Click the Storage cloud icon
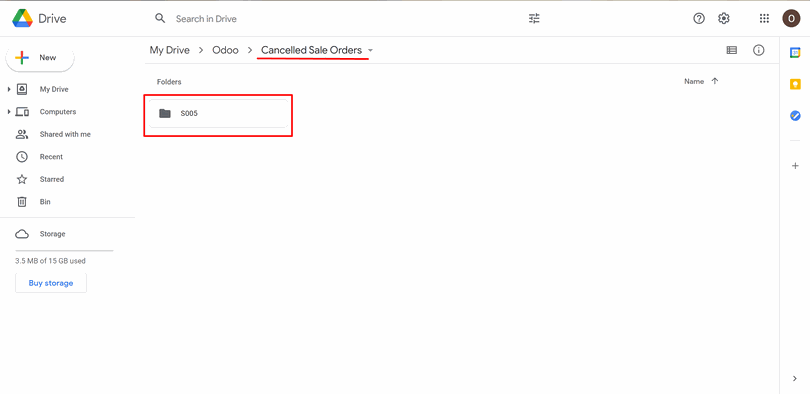The height and width of the screenshot is (394, 810). pyautogui.click(x=22, y=234)
